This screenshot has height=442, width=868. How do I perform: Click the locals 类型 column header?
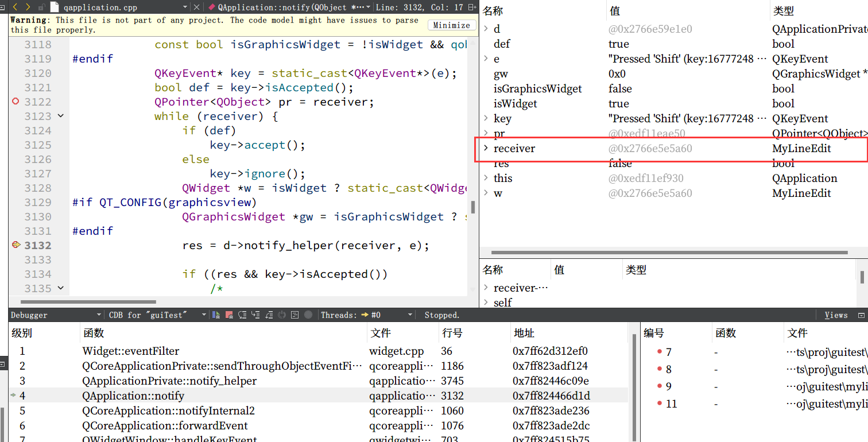(x=819, y=10)
